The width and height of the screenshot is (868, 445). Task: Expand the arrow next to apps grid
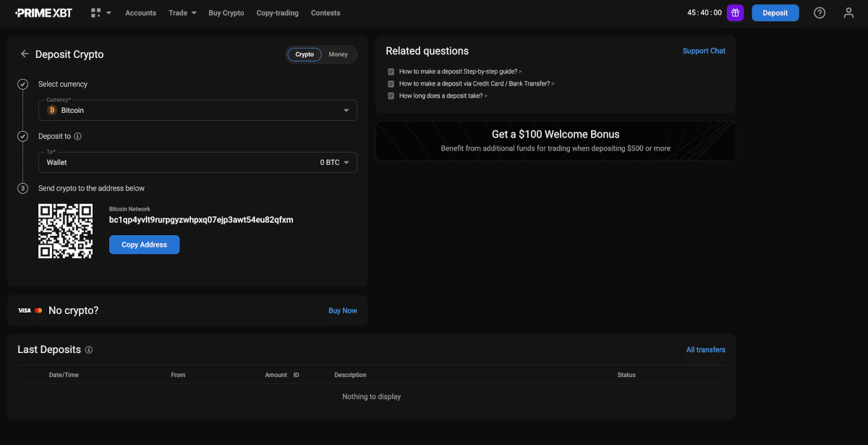pos(109,13)
